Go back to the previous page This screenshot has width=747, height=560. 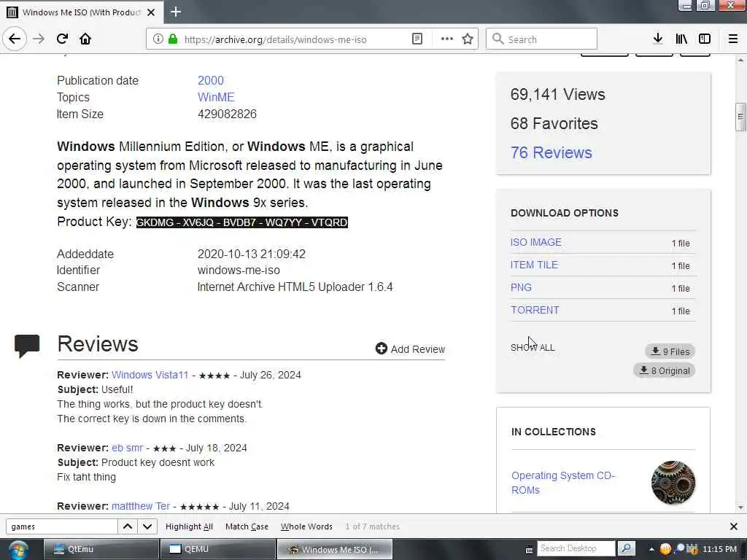tap(15, 39)
